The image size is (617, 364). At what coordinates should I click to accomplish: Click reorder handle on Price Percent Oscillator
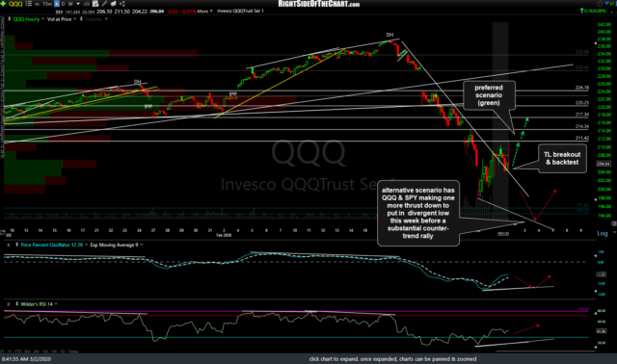tap(17, 245)
